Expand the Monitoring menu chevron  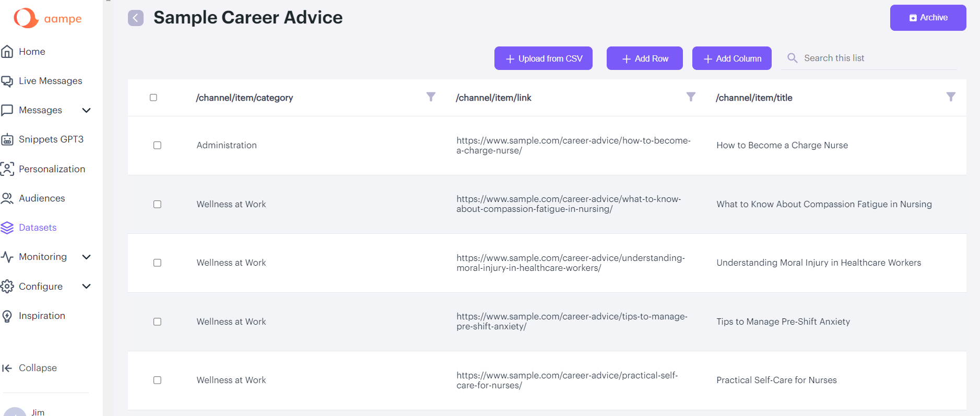pyautogui.click(x=87, y=257)
